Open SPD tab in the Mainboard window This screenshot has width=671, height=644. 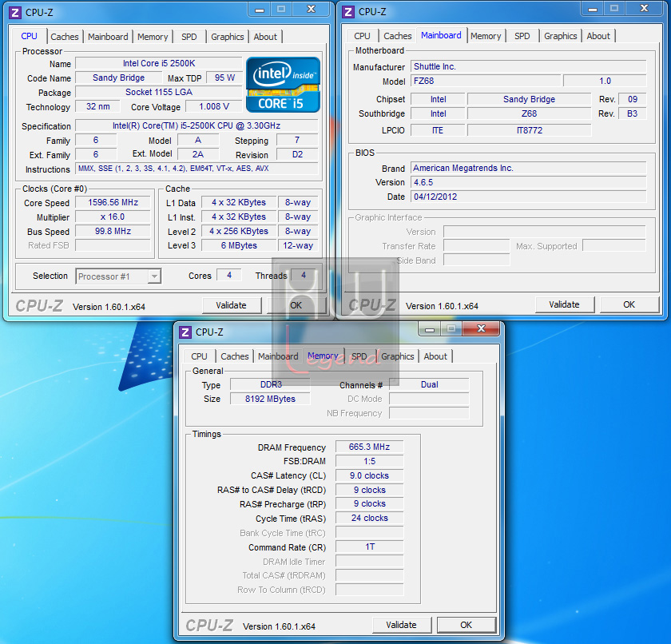(522, 36)
